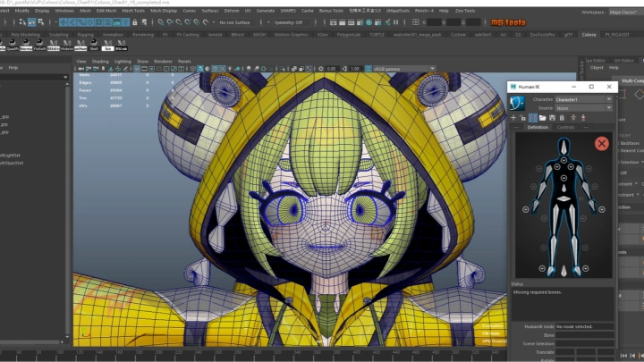Click the Create Character plus icon in Human IK

coord(513,118)
